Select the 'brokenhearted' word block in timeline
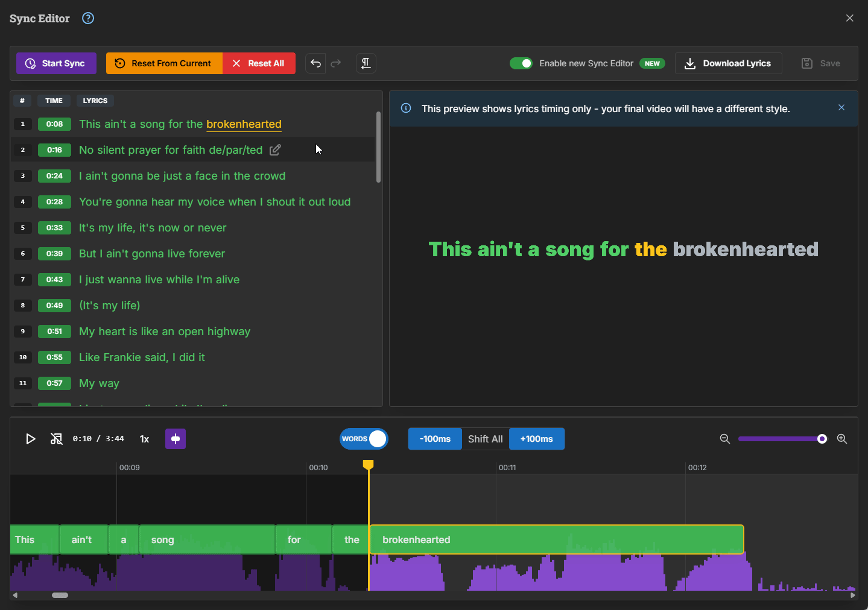The height and width of the screenshot is (610, 868). [x=556, y=539]
